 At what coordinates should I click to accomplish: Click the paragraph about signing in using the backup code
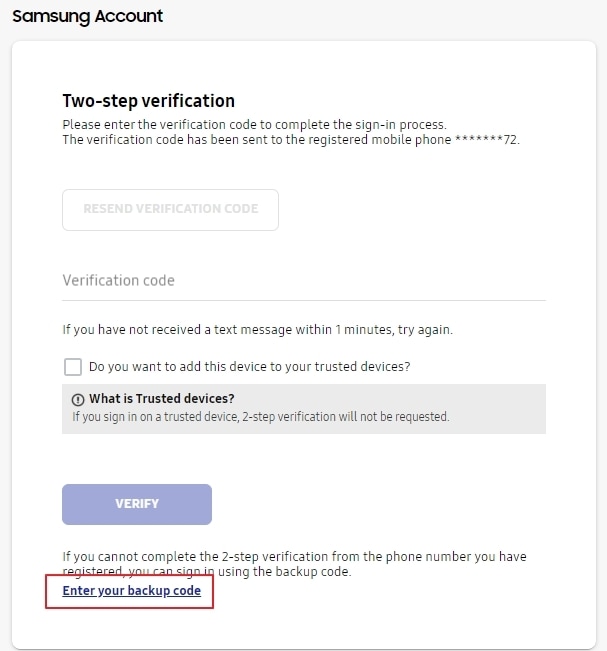(x=294, y=564)
